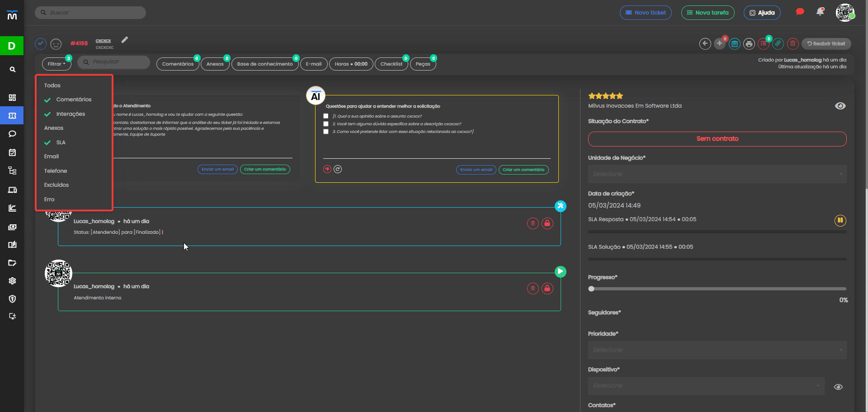Toggle lock on the status change entry
The height and width of the screenshot is (412, 868).
(547, 223)
